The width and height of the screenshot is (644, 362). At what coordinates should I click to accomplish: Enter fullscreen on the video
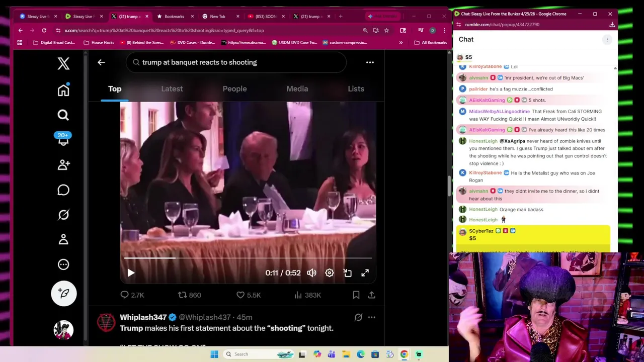click(365, 273)
